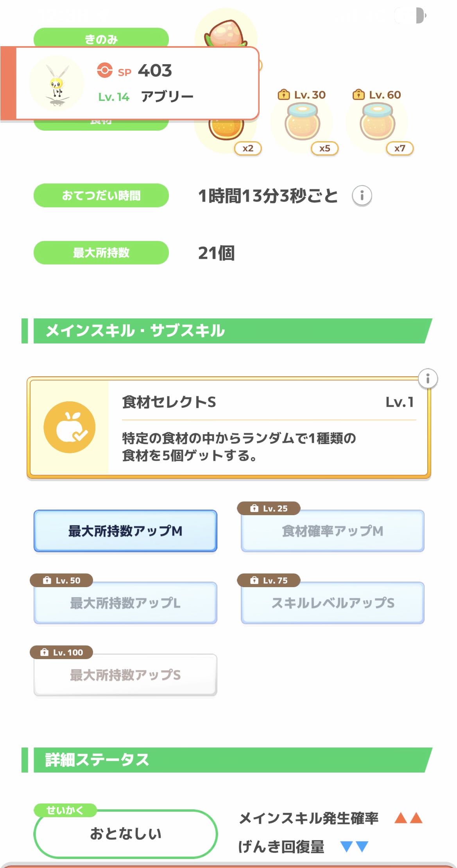Viewport: 457px width, 868px height.
Task: Tap the Poké Ball SP icon
Action: tap(105, 70)
